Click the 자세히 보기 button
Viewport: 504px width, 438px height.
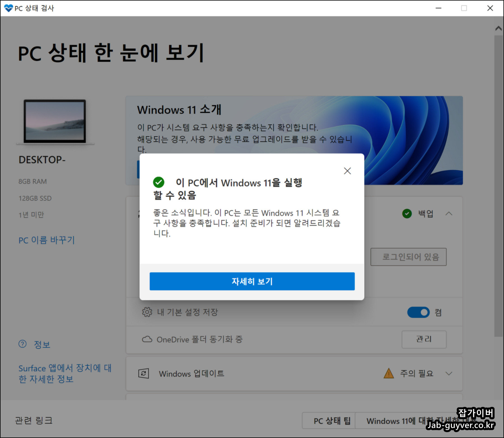pos(252,281)
